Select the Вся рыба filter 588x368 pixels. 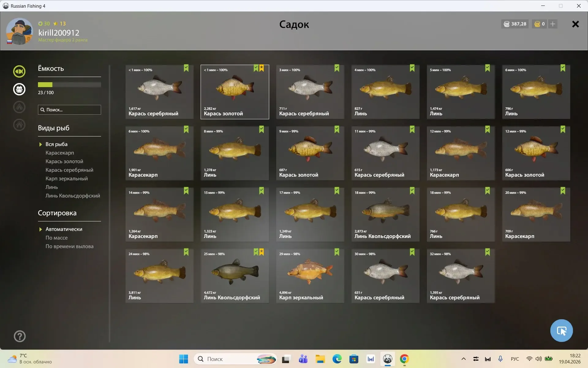coord(56,144)
